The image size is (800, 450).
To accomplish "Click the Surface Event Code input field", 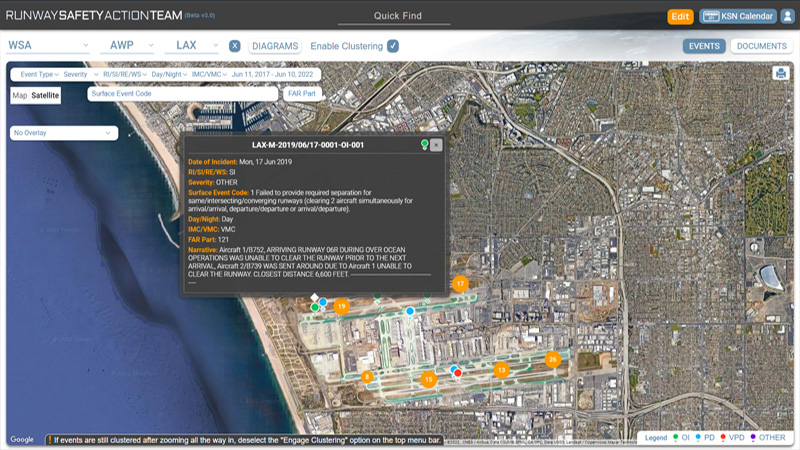I will coord(181,94).
